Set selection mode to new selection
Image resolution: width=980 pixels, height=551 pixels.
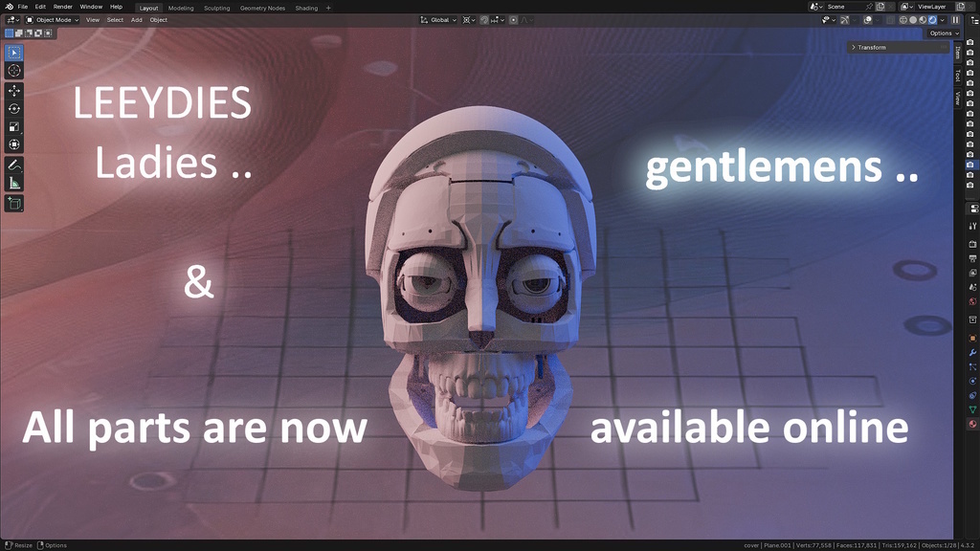[x=10, y=33]
